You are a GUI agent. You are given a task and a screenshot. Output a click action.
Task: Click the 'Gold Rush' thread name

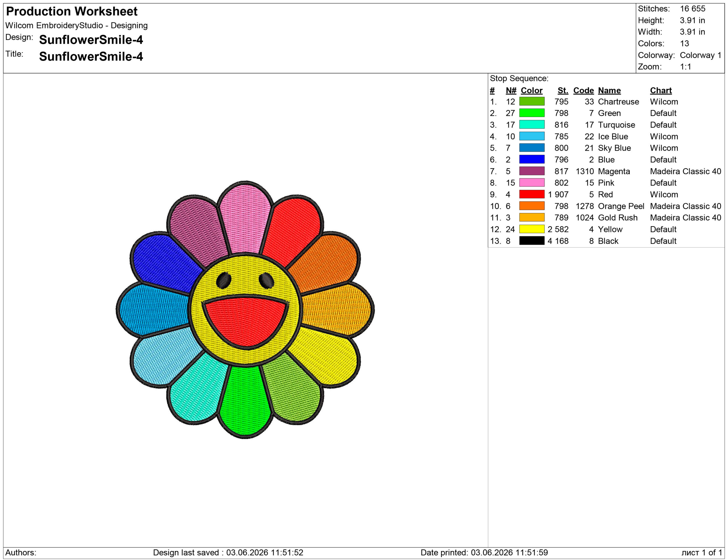click(x=618, y=217)
